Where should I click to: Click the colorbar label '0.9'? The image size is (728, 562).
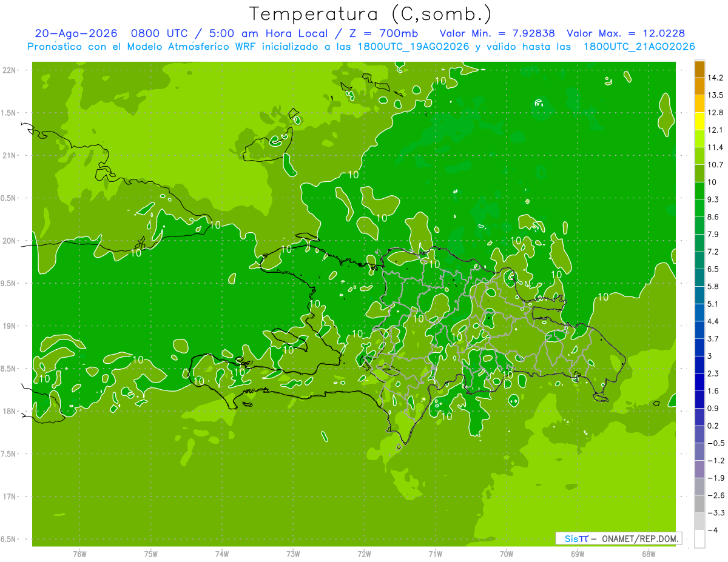click(713, 408)
